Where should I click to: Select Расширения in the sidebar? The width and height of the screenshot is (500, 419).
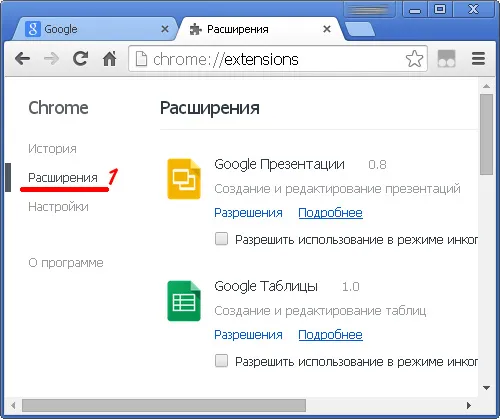tap(63, 178)
